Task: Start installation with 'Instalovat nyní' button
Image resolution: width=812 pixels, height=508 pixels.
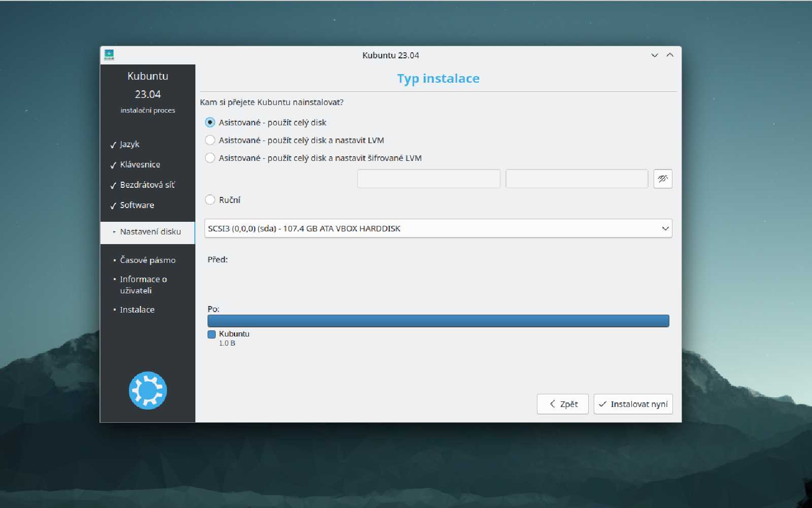Action: (x=633, y=404)
